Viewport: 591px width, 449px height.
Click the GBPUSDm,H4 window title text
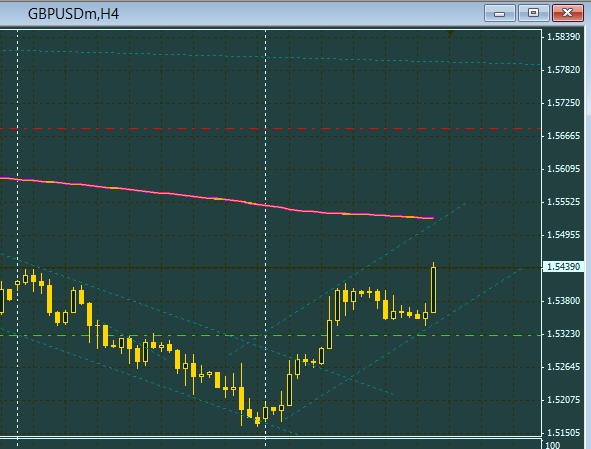click(x=73, y=14)
